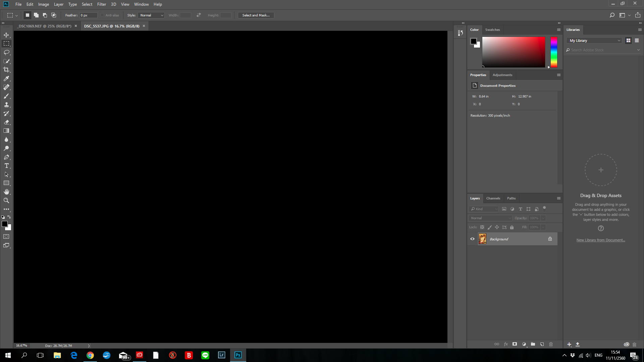Open the Filter menu

(x=101, y=4)
